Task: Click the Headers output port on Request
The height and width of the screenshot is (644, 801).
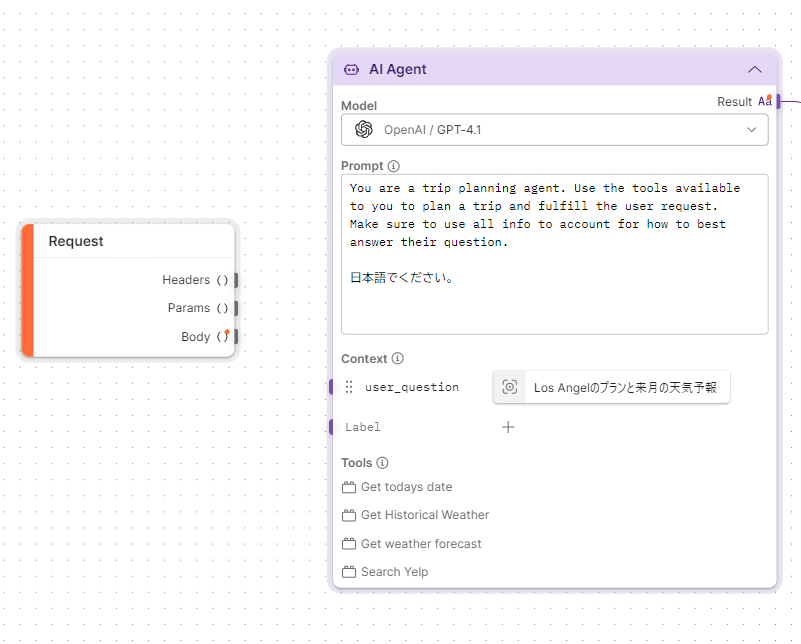Action: (236, 280)
